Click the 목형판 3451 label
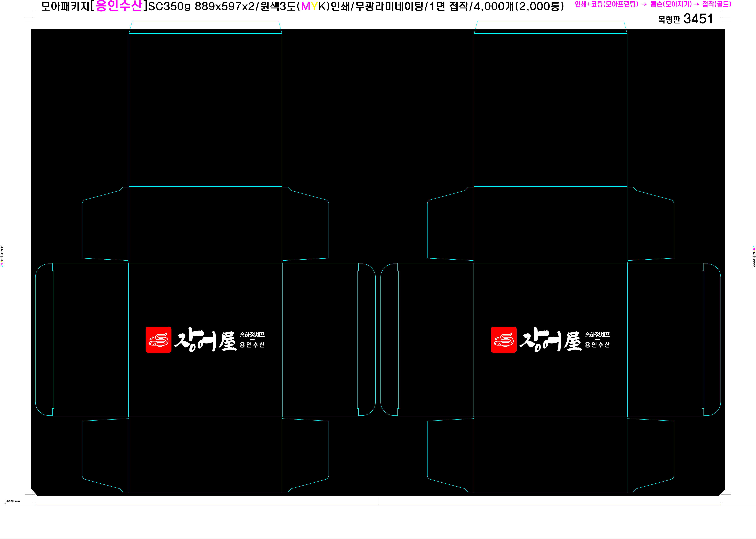This screenshot has height=539, width=756. pos(685,19)
